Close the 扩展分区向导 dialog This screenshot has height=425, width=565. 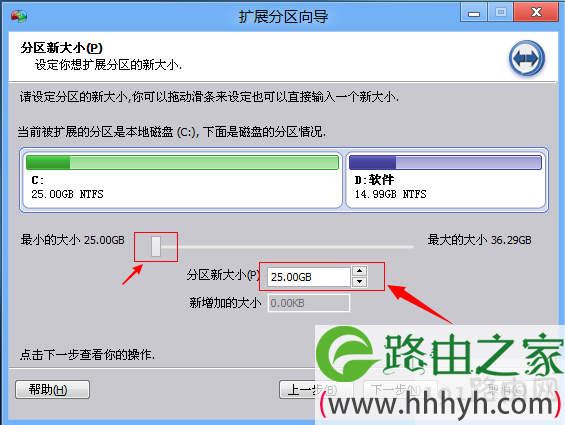[537, 13]
